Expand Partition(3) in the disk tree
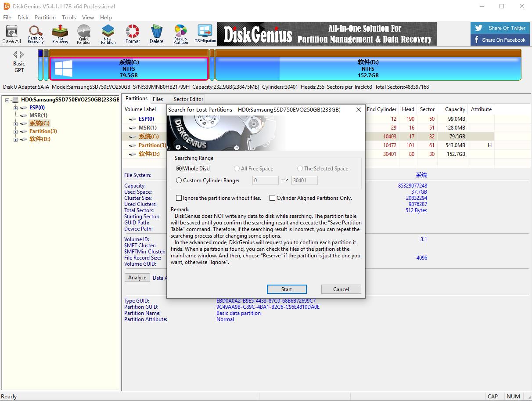 pyautogui.click(x=15, y=132)
